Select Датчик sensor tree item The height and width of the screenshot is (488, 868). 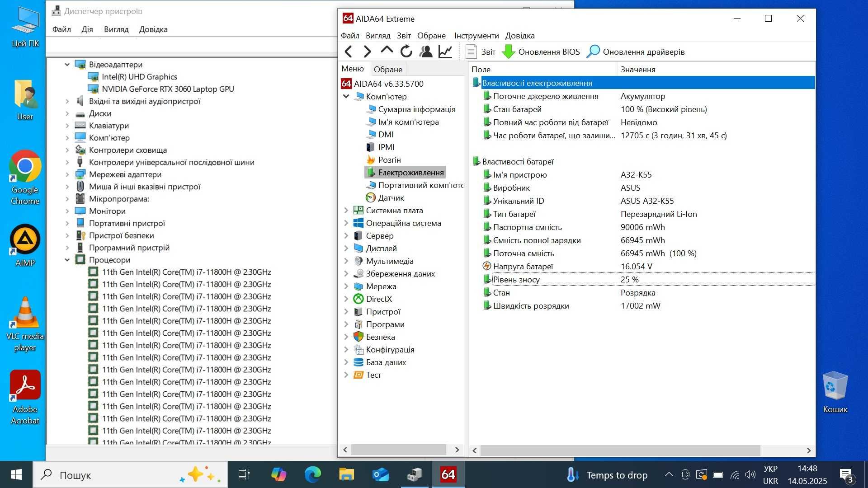391,197
